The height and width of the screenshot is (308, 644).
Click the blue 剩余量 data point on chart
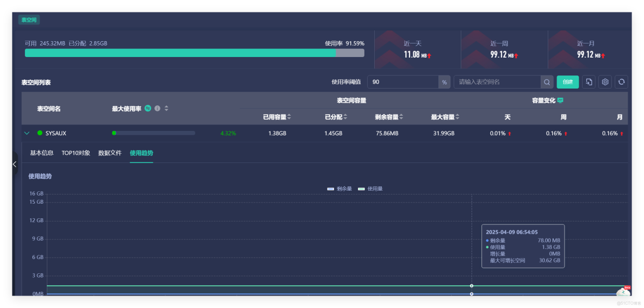pos(472,294)
